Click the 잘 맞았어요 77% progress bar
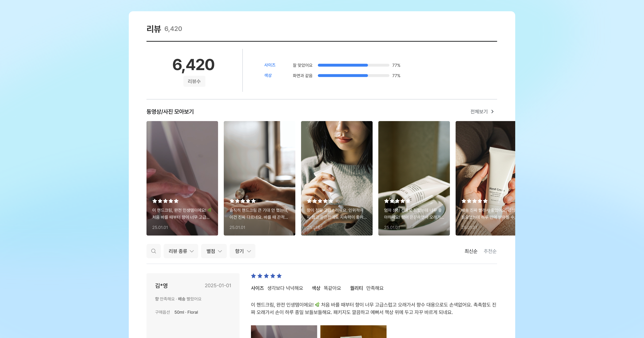Image resolution: width=644 pixels, height=338 pixels. click(x=353, y=65)
